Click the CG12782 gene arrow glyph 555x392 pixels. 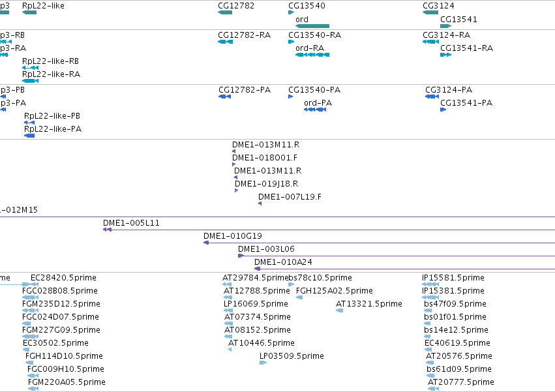pos(225,12)
